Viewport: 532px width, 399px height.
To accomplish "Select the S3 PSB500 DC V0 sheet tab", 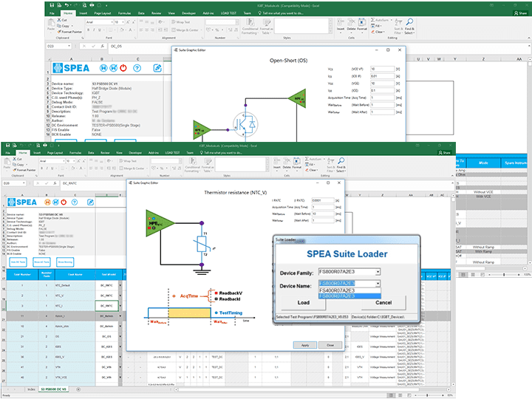I will point(54,389).
